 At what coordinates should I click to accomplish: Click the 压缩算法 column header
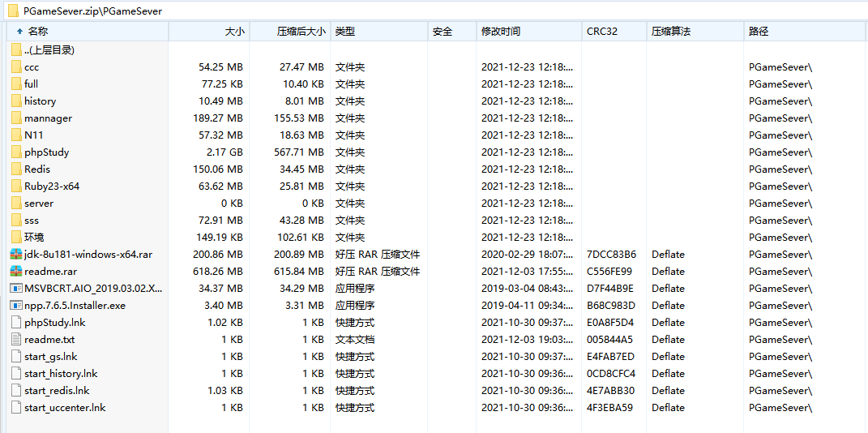click(x=671, y=32)
